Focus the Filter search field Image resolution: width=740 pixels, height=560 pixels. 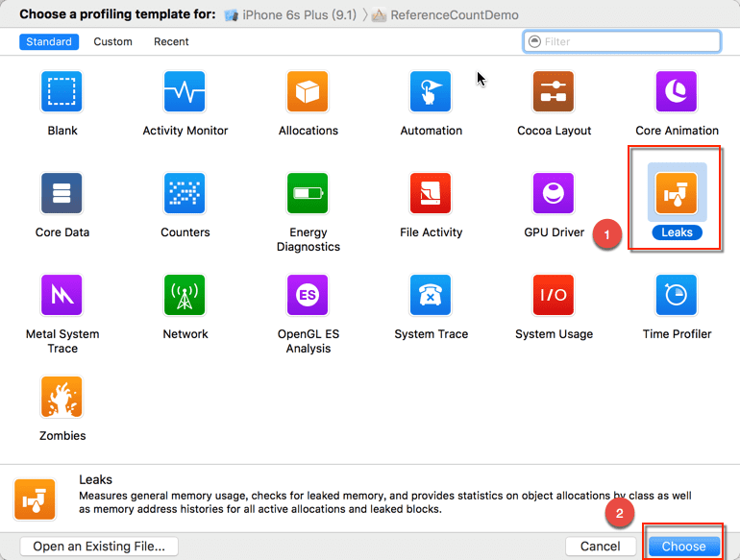pyautogui.click(x=622, y=41)
